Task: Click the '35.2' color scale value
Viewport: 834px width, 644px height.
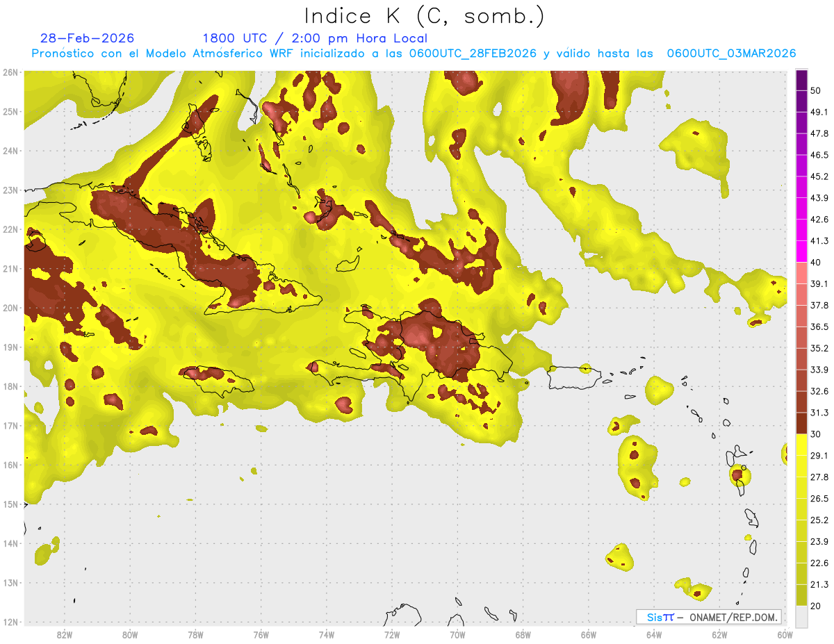Action: [819, 348]
